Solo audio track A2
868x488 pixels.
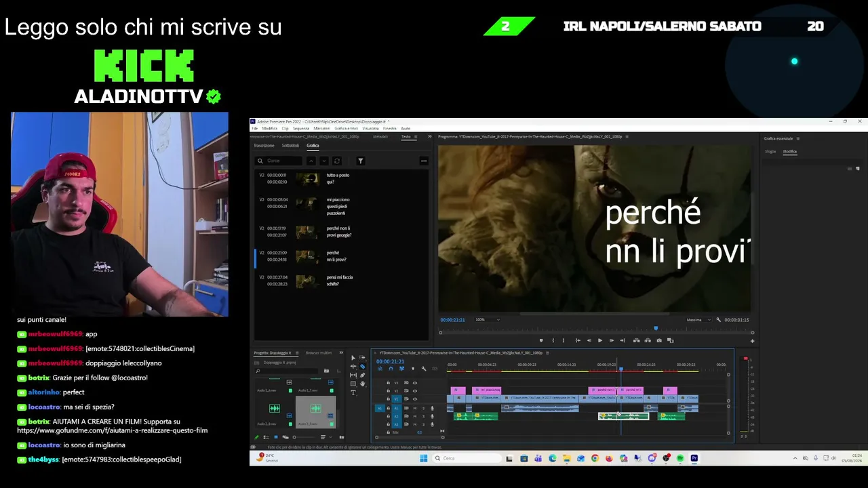click(424, 416)
